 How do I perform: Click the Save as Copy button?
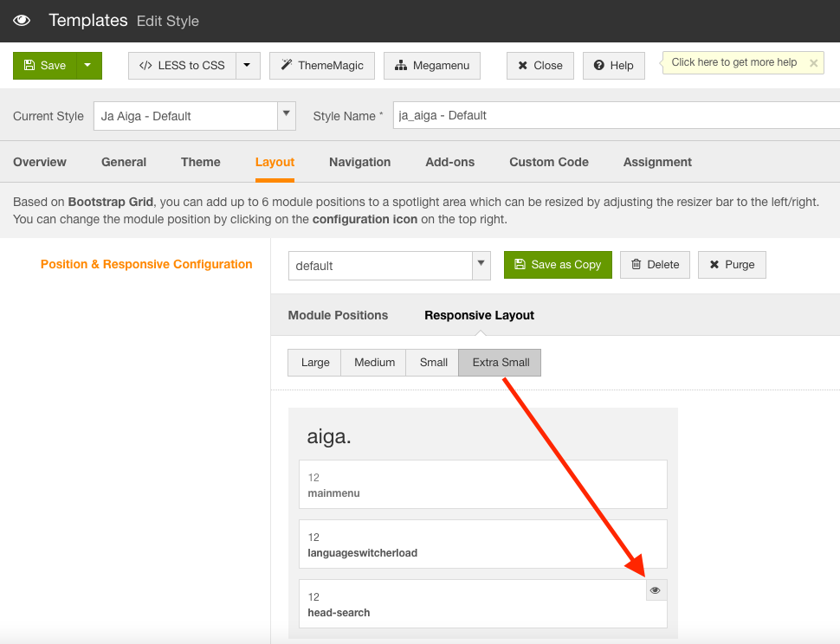pyautogui.click(x=558, y=265)
